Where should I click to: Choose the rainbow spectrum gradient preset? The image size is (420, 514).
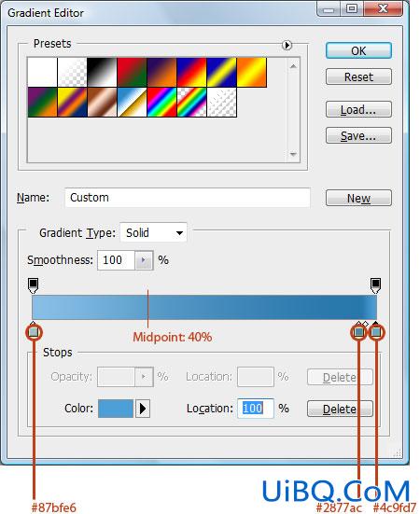click(x=162, y=102)
